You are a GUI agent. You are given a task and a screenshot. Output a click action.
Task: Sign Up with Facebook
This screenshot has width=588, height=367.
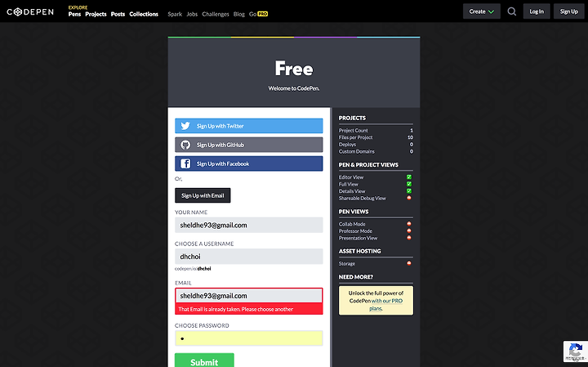[x=248, y=163]
